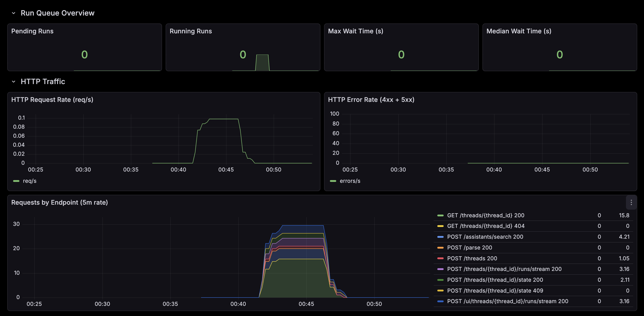
Task: Click yellow swatch for GET /threads/{thread_id} 404
Action: click(440, 226)
